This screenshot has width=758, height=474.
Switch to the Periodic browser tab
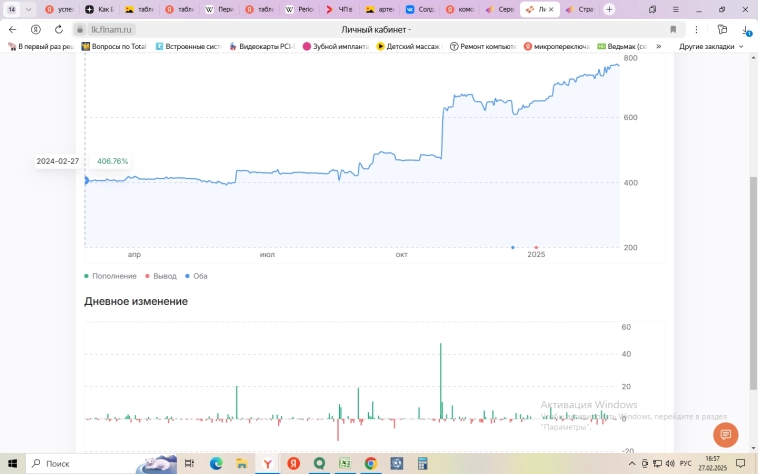pos(304,9)
